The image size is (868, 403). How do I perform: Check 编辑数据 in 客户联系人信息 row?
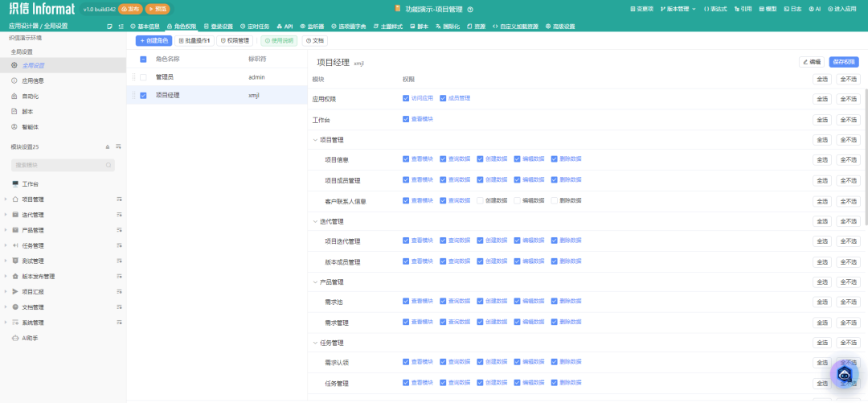pos(517,200)
